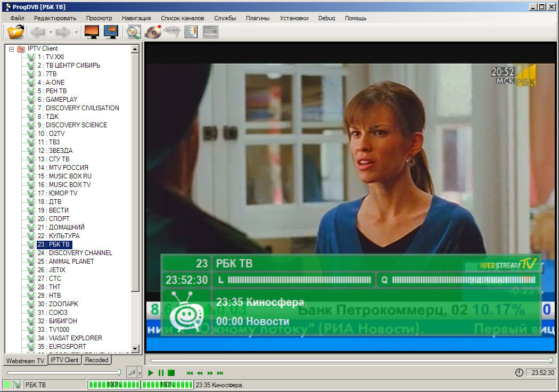Select channel 2 : ТВ ЦЕНТР СИБИРЬ
The height and width of the screenshot is (392, 559).
tap(69, 66)
